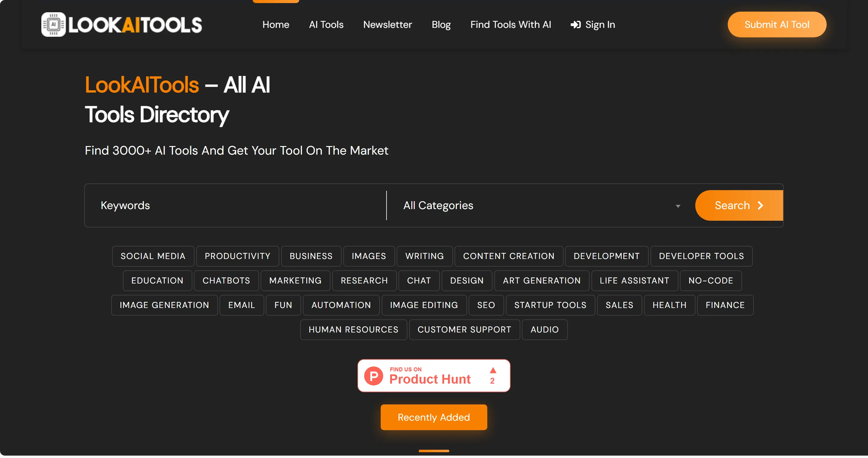Select the Development category tag
Image resolution: width=868 pixels, height=458 pixels.
pyautogui.click(x=606, y=256)
